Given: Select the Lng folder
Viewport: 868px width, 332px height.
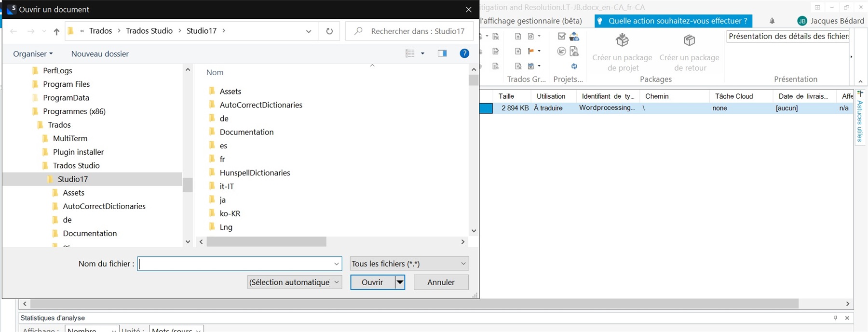Looking at the screenshot, I should pyautogui.click(x=226, y=227).
